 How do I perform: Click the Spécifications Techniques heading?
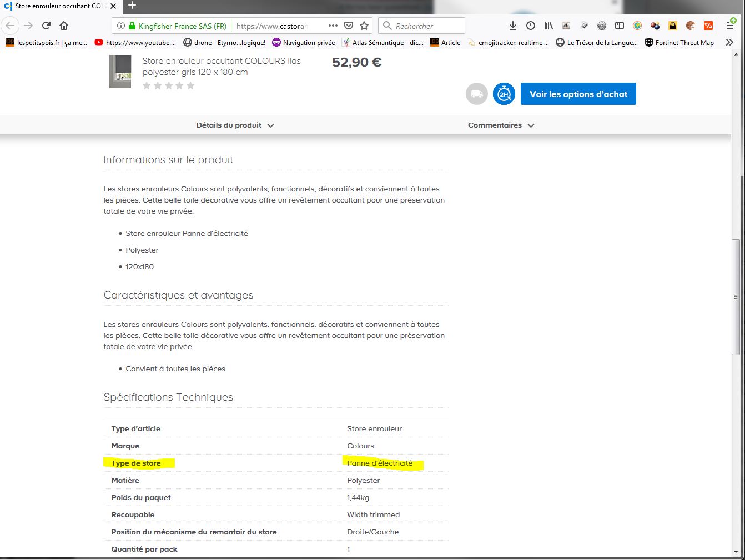coord(168,397)
